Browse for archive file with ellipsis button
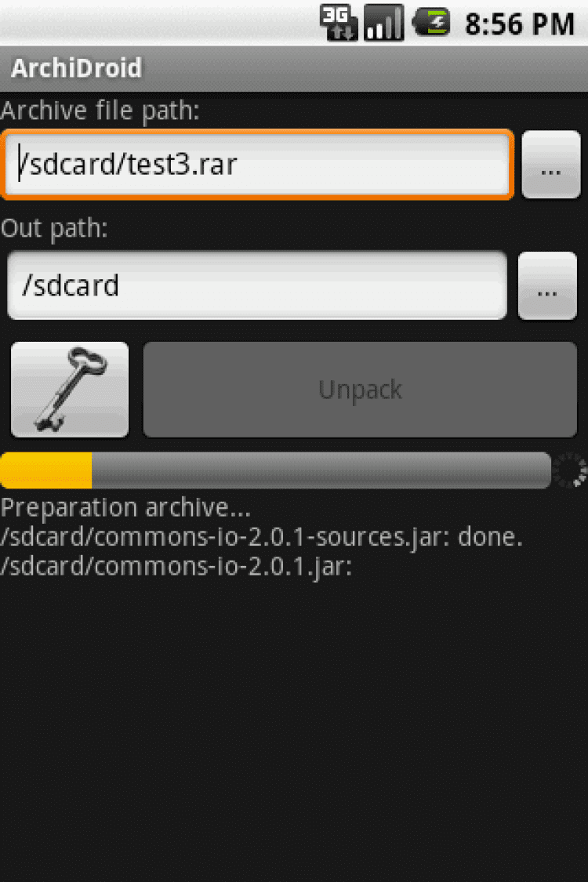The height and width of the screenshot is (882, 588). coord(551,165)
